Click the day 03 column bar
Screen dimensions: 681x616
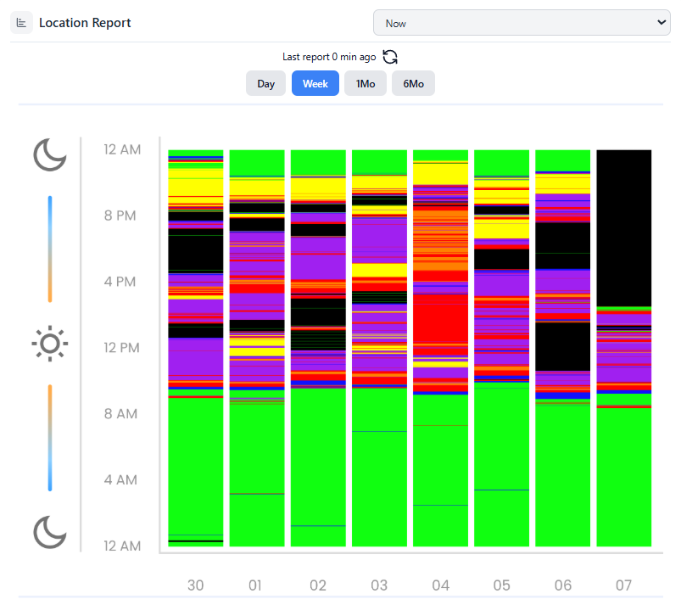(379, 348)
